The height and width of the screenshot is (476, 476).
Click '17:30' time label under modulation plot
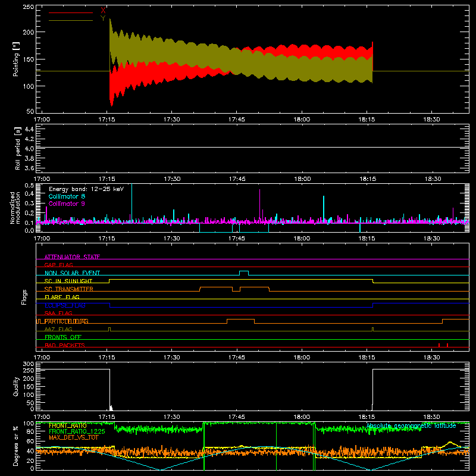pyautogui.click(x=172, y=239)
